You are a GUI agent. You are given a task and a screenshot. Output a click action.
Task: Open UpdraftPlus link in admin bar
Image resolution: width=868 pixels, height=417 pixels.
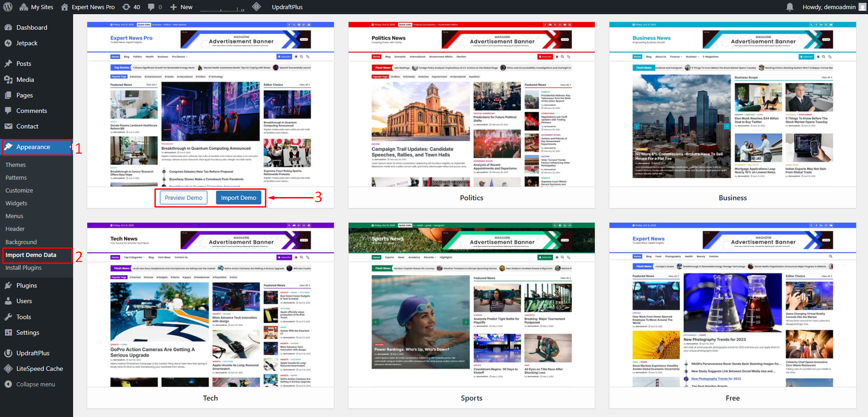(287, 7)
